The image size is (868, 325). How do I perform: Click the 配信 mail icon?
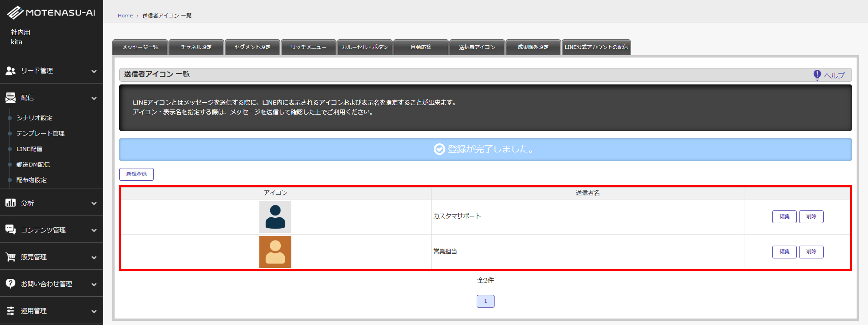(10, 98)
